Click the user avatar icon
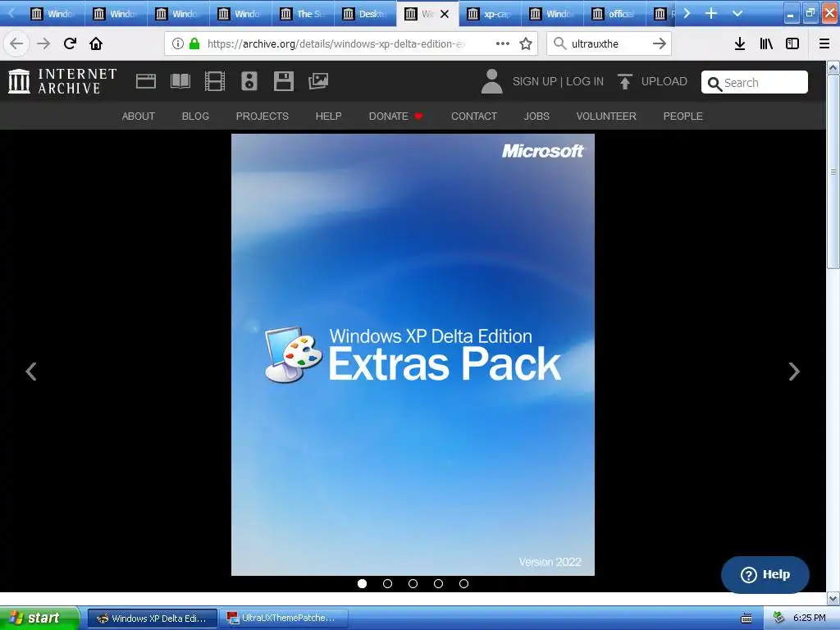The width and height of the screenshot is (840, 630). [492, 81]
